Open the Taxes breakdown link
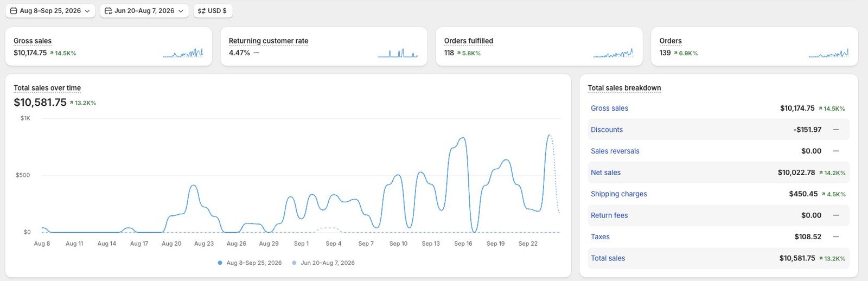 tap(600, 237)
